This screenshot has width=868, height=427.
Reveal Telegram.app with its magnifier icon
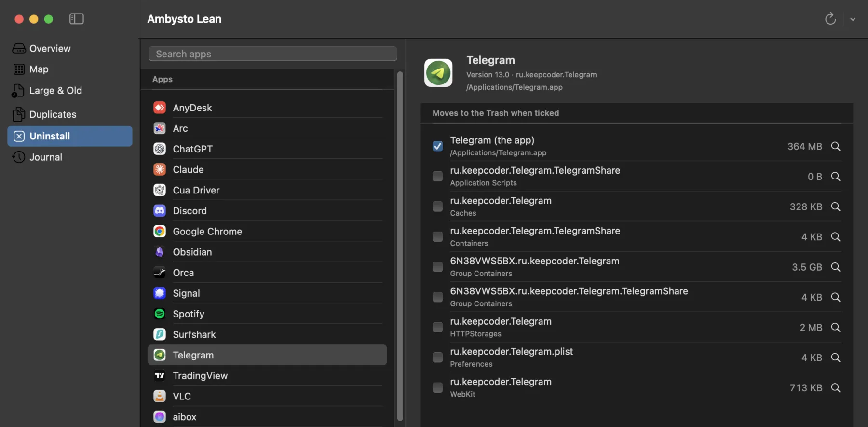(836, 146)
